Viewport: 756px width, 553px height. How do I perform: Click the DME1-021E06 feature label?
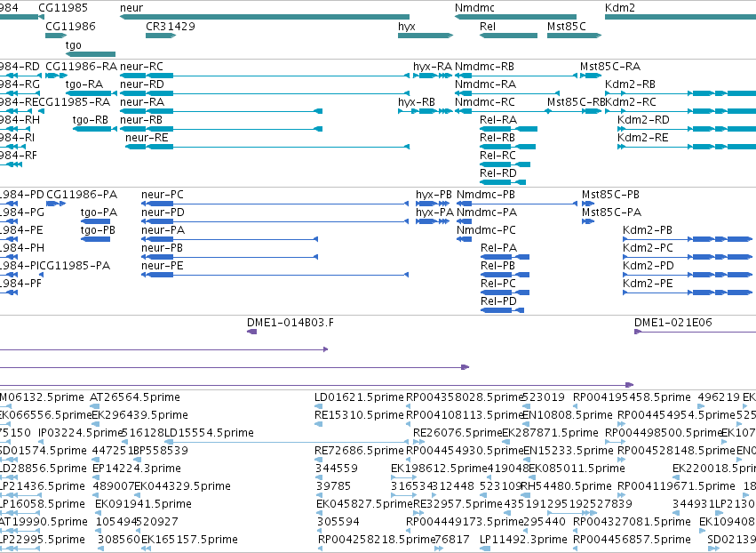click(x=673, y=324)
